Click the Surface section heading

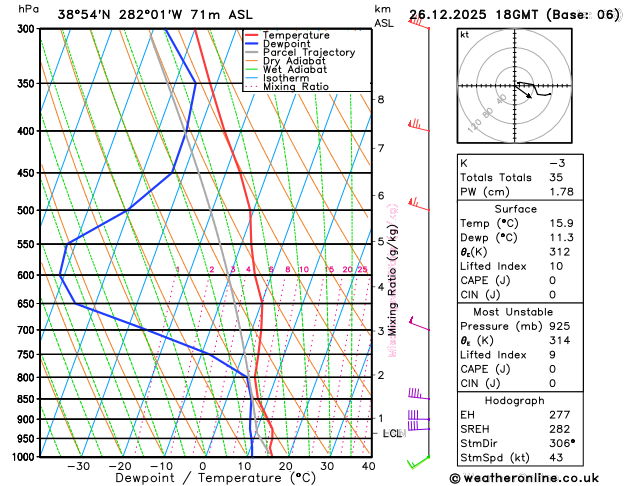pyautogui.click(x=515, y=209)
